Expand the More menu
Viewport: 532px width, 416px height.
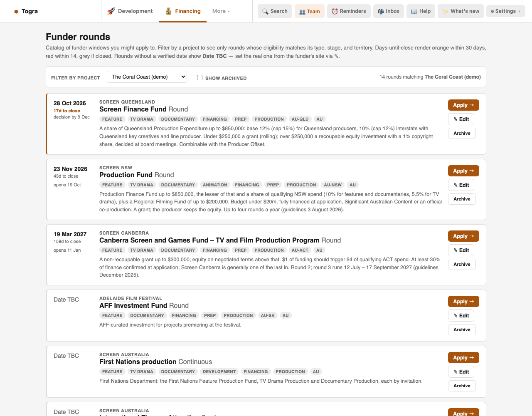[x=221, y=11]
